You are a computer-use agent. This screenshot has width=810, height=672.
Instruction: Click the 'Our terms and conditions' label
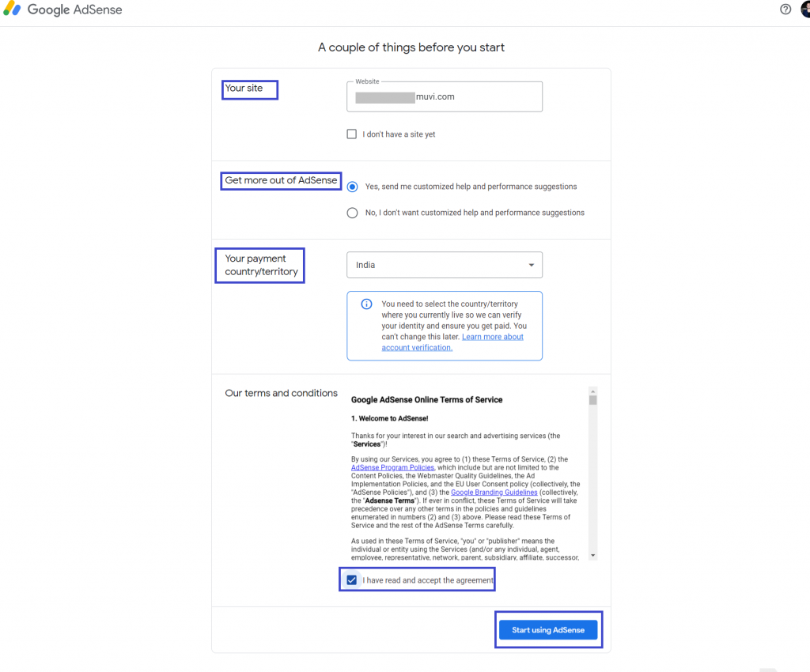[x=281, y=393]
